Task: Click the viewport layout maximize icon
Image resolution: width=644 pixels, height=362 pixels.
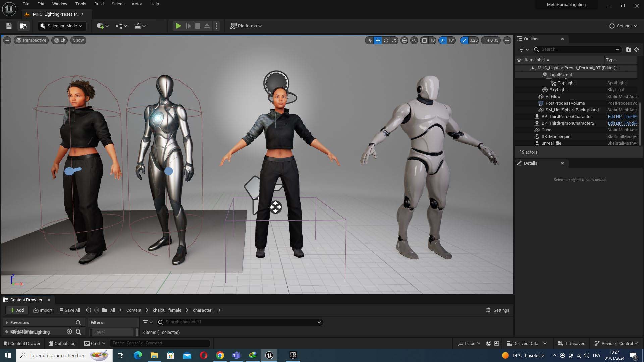Action: [507, 40]
